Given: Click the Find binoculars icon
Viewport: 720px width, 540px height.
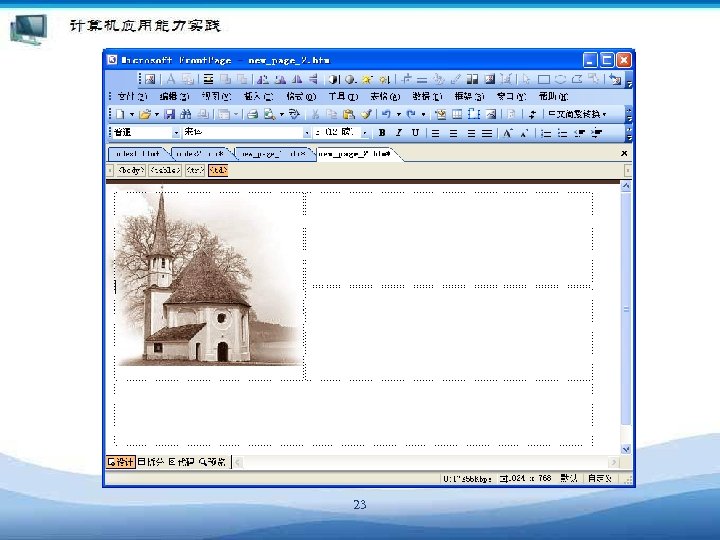Looking at the screenshot, I should pos(186,114).
